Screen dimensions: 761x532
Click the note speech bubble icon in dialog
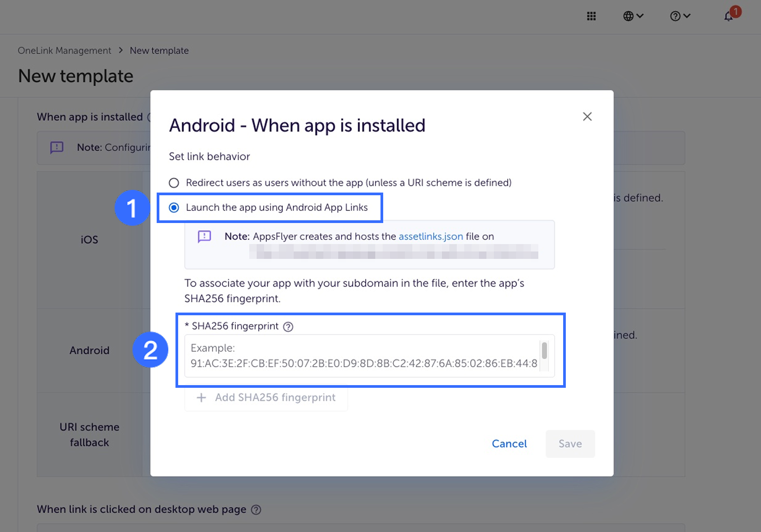tap(205, 236)
